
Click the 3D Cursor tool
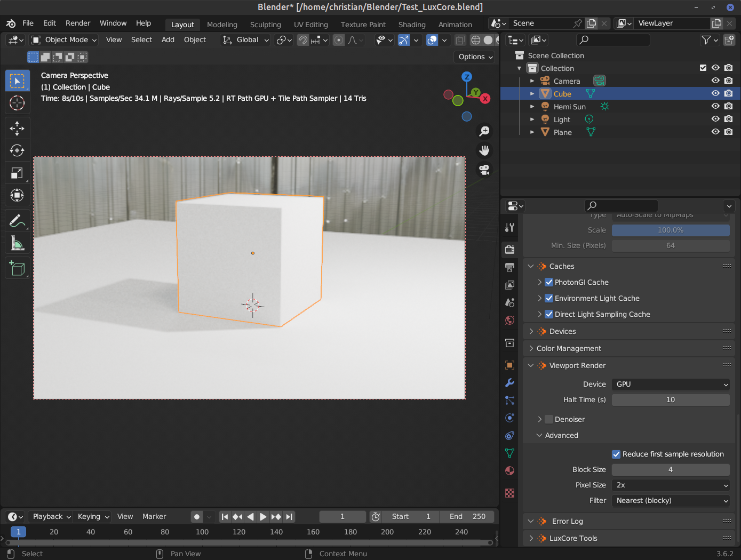click(17, 103)
